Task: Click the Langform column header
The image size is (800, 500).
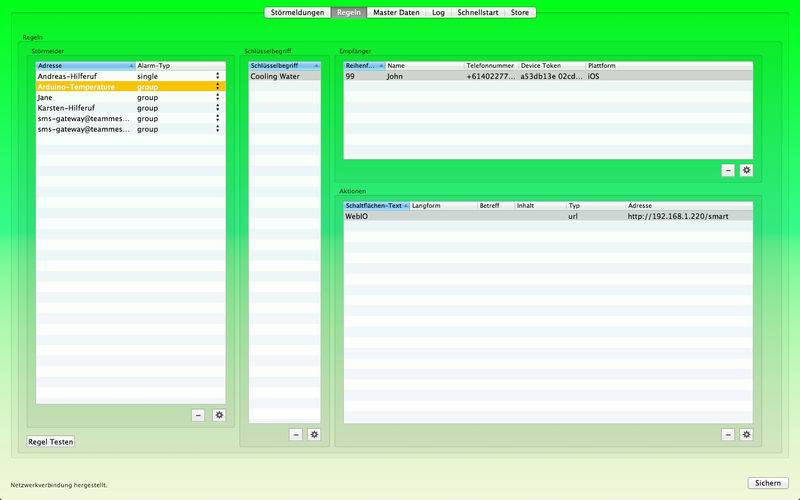Action: tap(443, 206)
